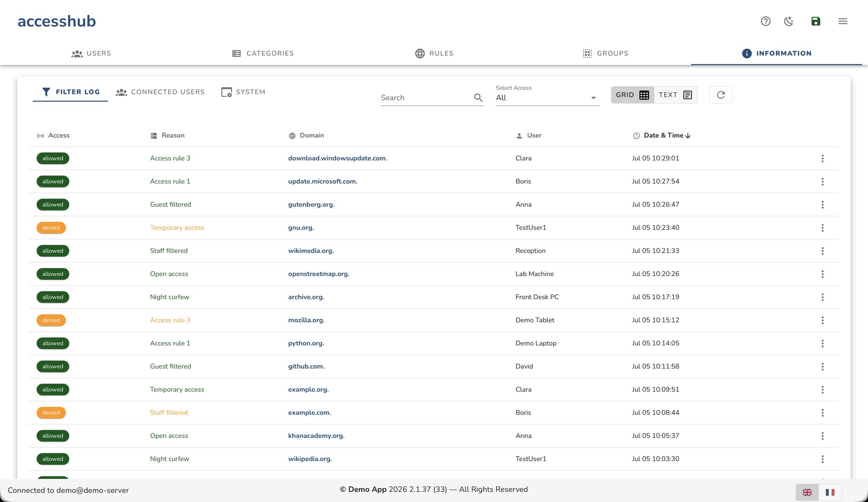The height and width of the screenshot is (502, 868).
Task: Open row menu for example.com
Action: coord(823,413)
